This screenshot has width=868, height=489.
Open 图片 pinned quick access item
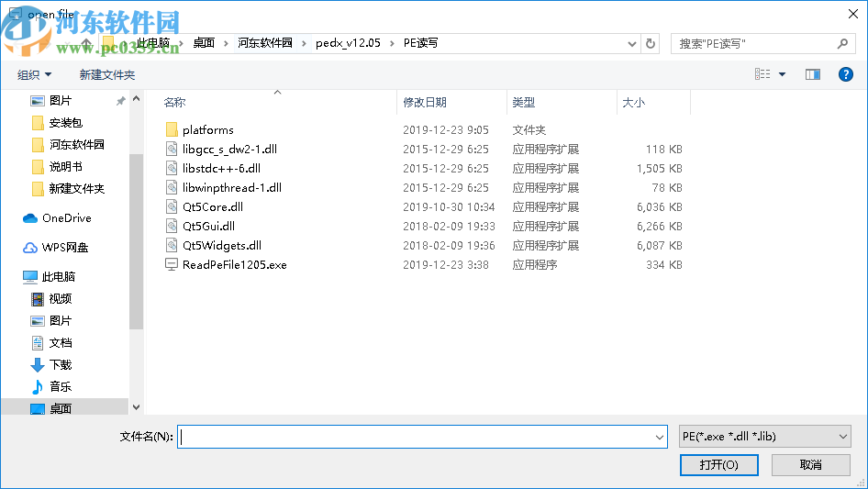click(61, 101)
